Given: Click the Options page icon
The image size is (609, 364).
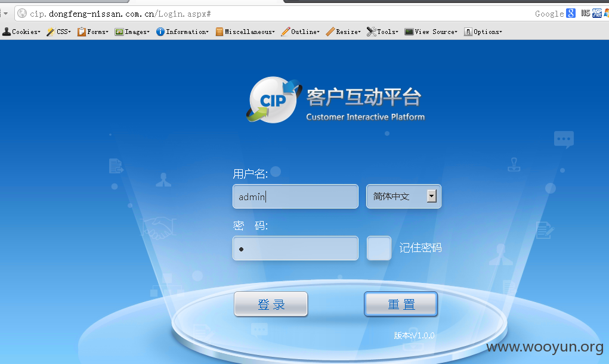Looking at the screenshot, I should click(468, 32).
